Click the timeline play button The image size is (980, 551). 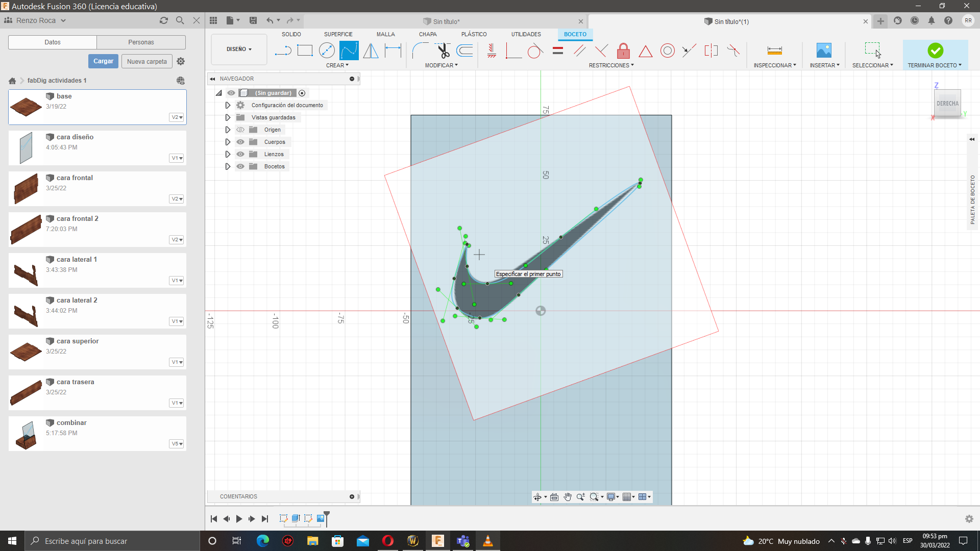pos(239,519)
